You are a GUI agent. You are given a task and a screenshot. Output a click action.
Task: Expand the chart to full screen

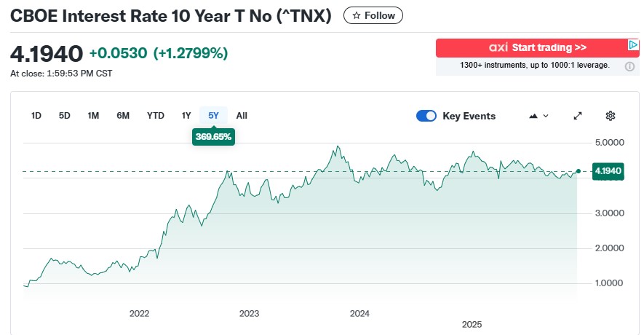pos(578,116)
